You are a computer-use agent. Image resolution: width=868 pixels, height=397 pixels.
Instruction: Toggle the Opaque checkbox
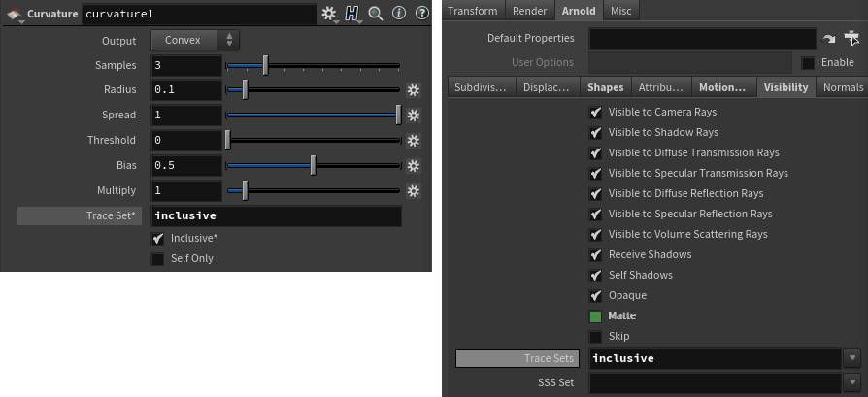pos(595,296)
